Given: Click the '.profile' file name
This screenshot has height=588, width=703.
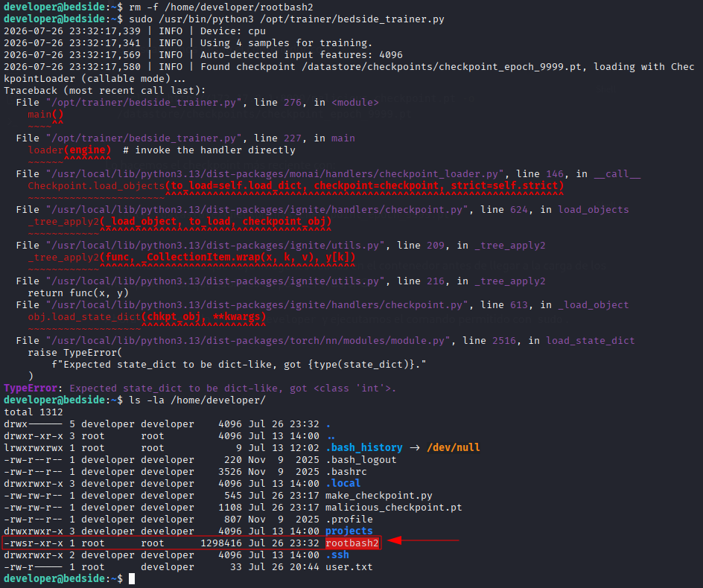Looking at the screenshot, I should (349, 519).
